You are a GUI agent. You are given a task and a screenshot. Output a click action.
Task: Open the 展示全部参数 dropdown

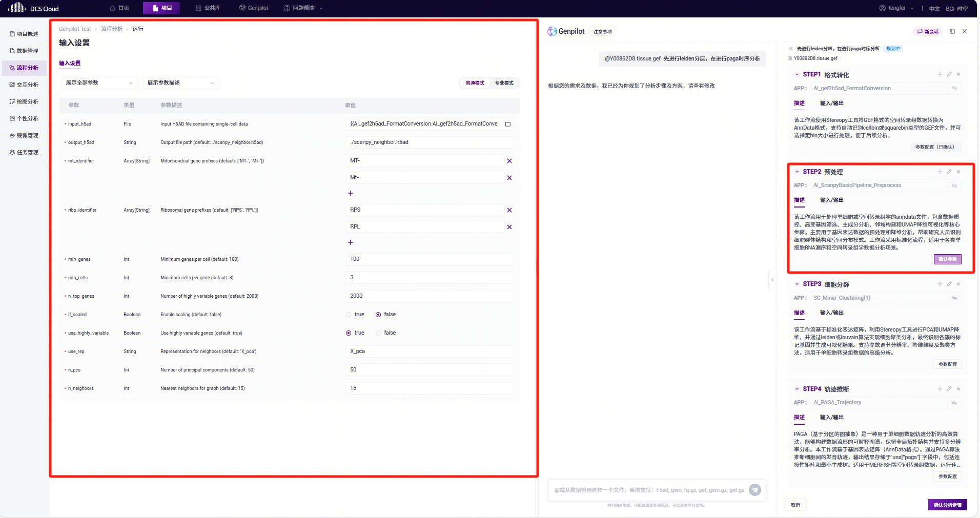(x=99, y=83)
